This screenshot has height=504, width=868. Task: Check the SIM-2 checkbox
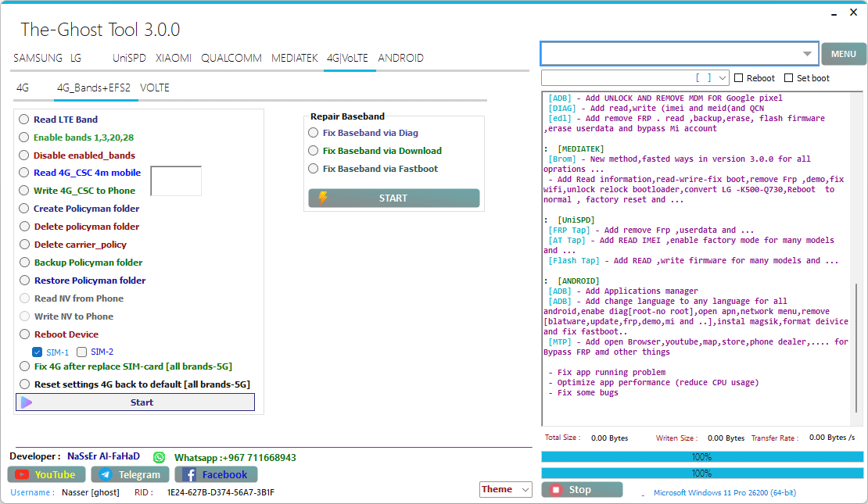click(x=82, y=352)
